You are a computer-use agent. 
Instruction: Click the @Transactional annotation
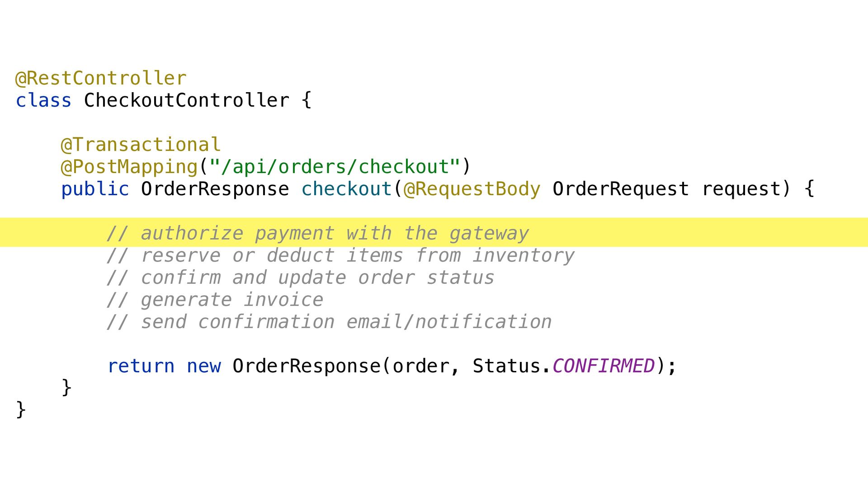tap(141, 145)
